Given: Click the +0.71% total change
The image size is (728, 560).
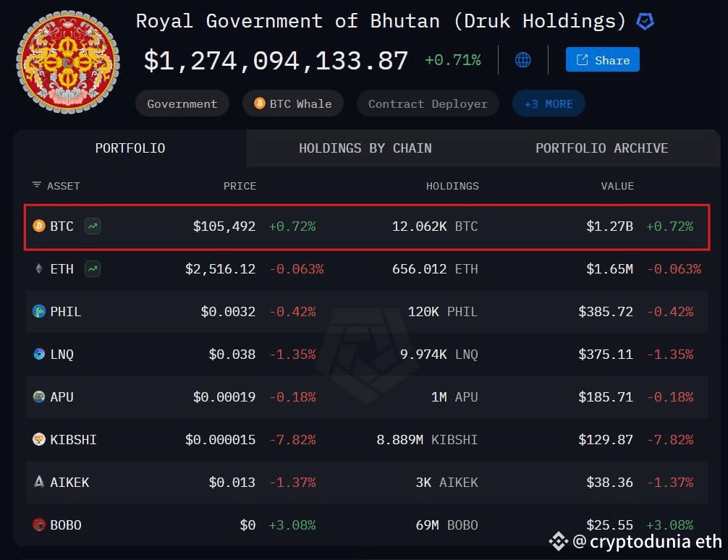Looking at the screenshot, I should [453, 60].
